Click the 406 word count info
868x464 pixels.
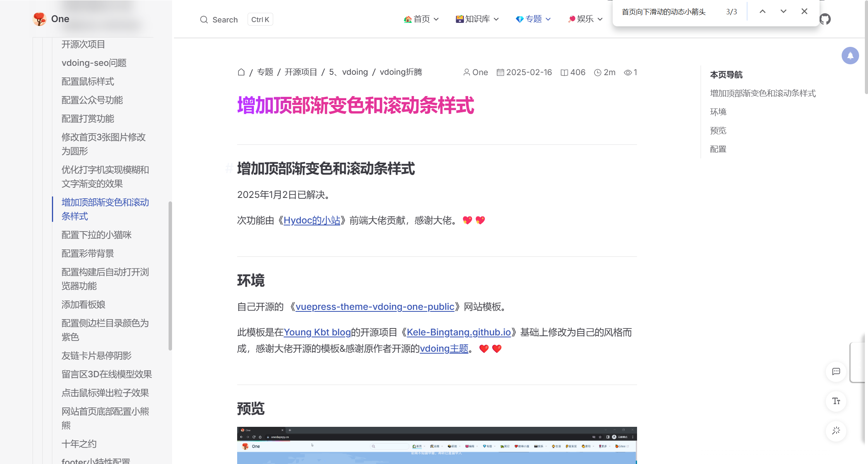point(573,72)
